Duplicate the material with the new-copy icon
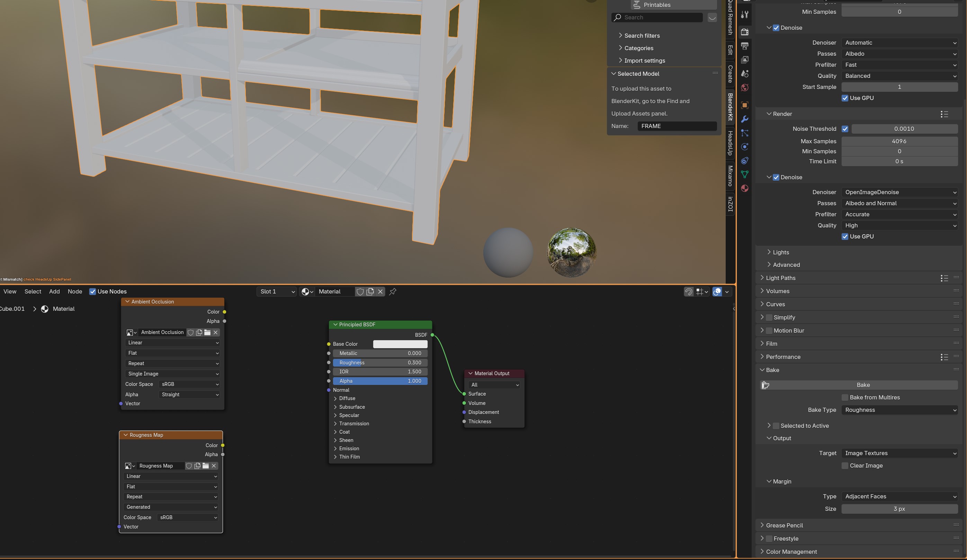 pos(370,291)
